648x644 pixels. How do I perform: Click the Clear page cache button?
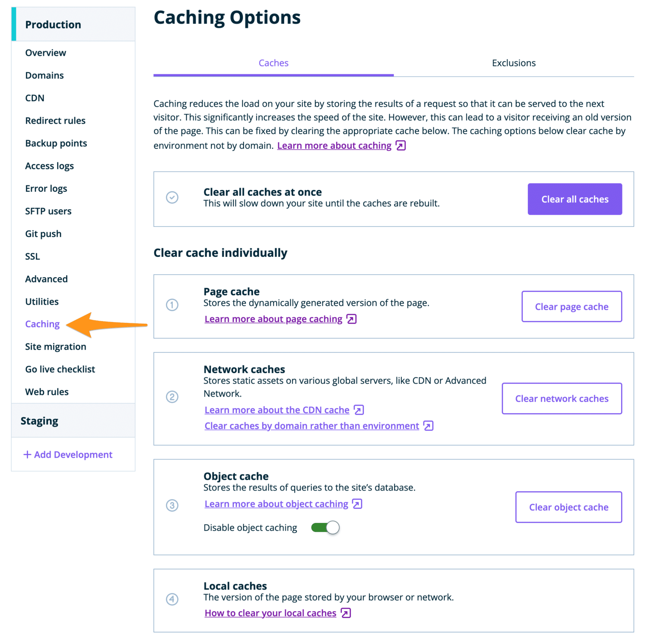(572, 307)
